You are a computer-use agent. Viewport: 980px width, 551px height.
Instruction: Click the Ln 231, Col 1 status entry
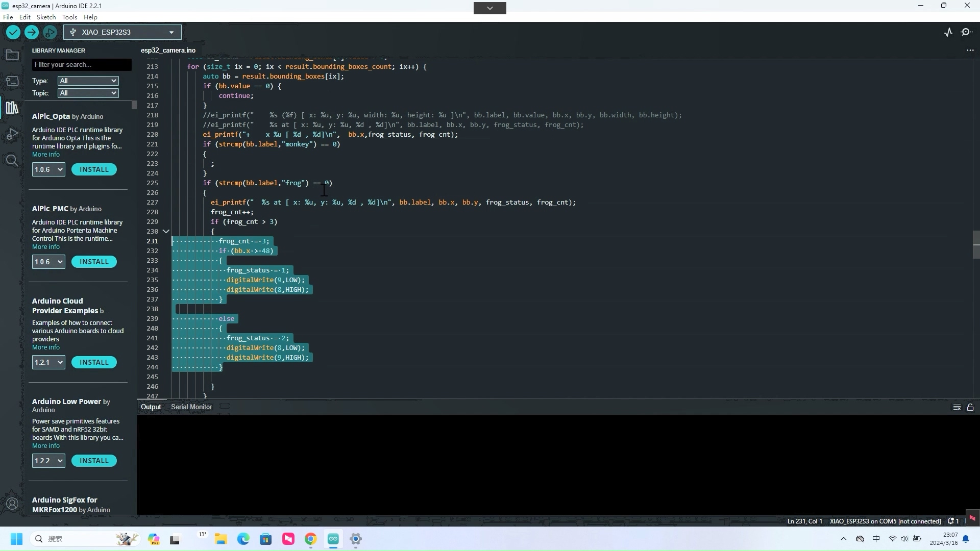804,521
